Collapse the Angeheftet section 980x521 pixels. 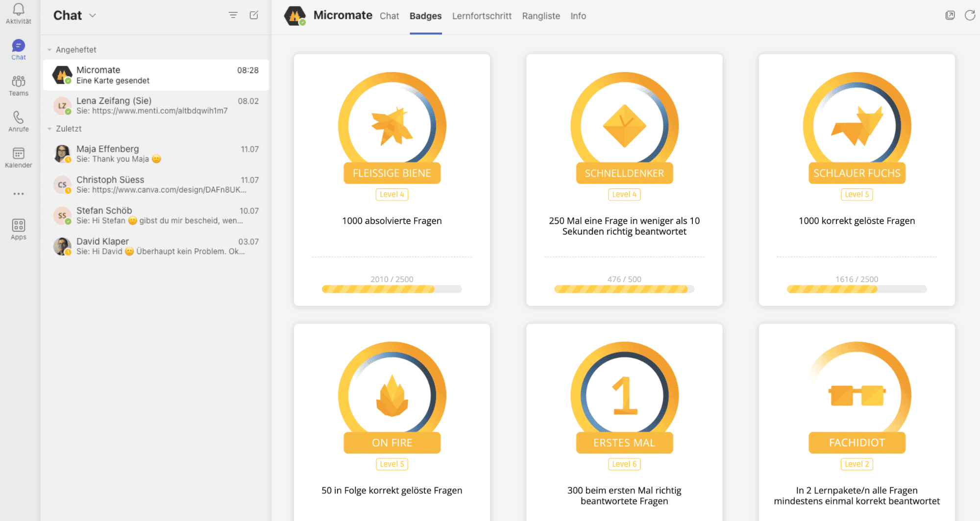pyautogui.click(x=49, y=49)
